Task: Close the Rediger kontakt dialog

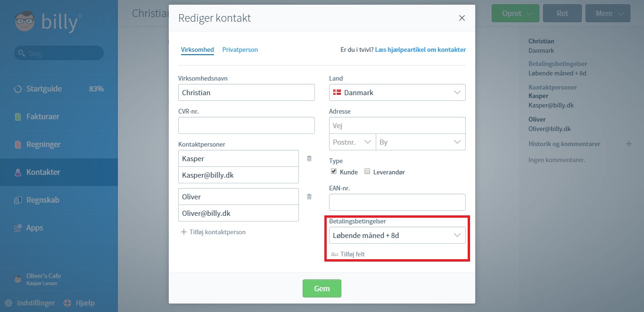Action: click(x=462, y=18)
